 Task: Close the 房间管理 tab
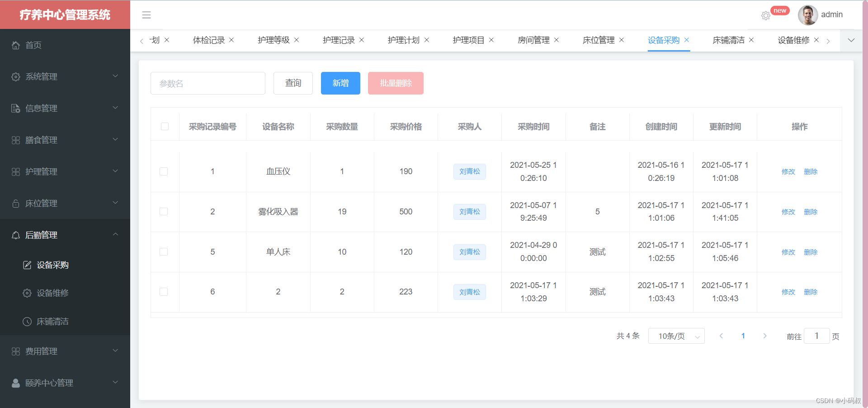tap(557, 40)
